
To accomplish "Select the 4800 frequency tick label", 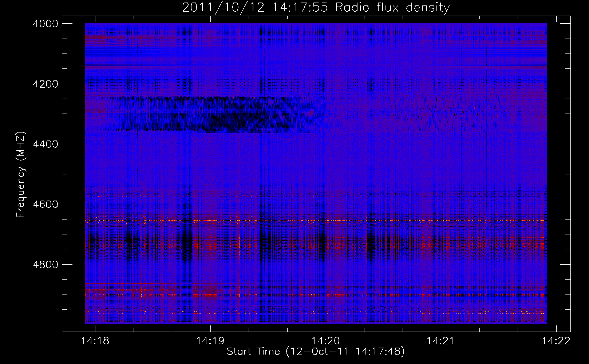I will [45, 264].
